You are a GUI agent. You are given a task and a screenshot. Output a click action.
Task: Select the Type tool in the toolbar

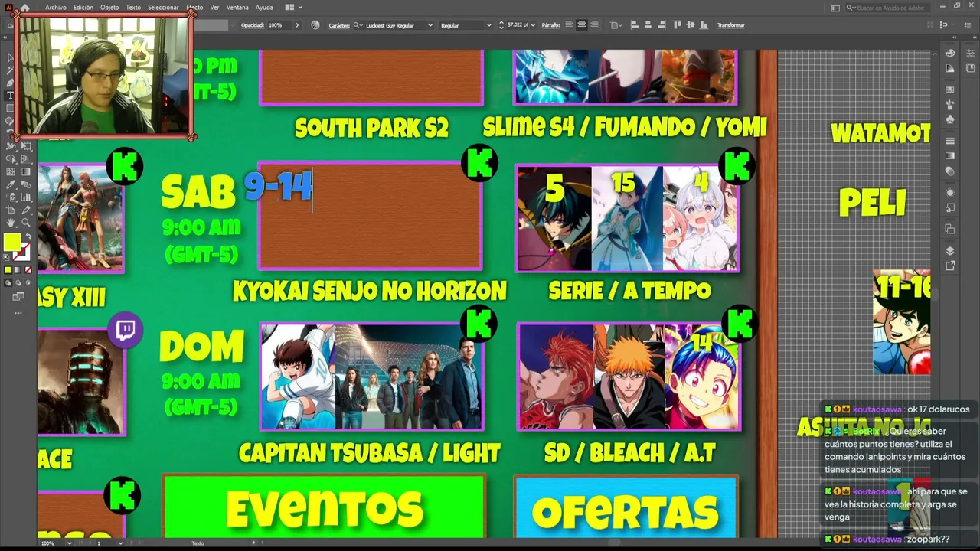(x=11, y=96)
